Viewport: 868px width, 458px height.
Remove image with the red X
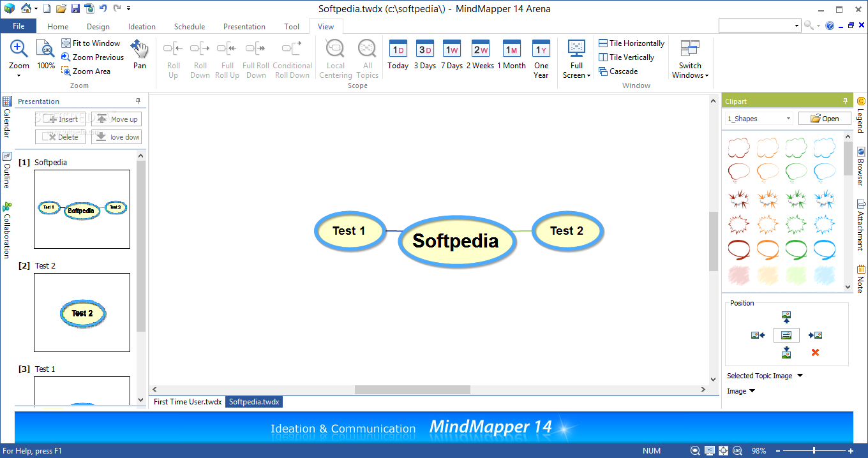(815, 352)
